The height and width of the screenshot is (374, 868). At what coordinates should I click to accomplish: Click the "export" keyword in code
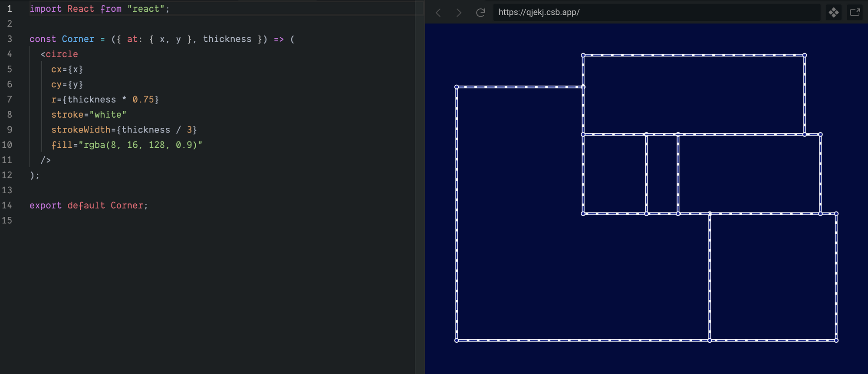click(x=45, y=205)
